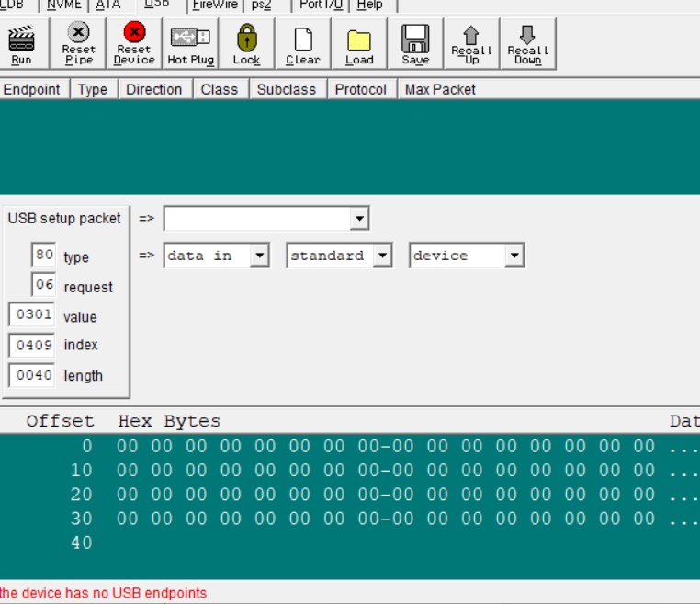Expand the empty setup packet preset dropdown
This screenshot has height=604, width=700.
pos(359,219)
